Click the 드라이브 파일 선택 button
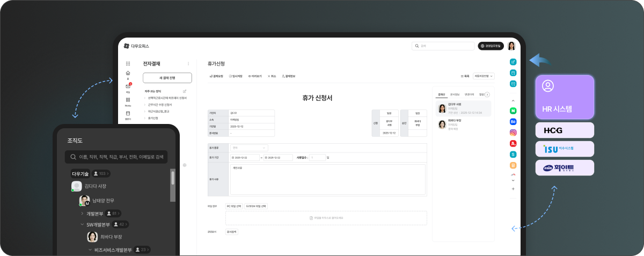The width and height of the screenshot is (644, 256). pos(256,206)
